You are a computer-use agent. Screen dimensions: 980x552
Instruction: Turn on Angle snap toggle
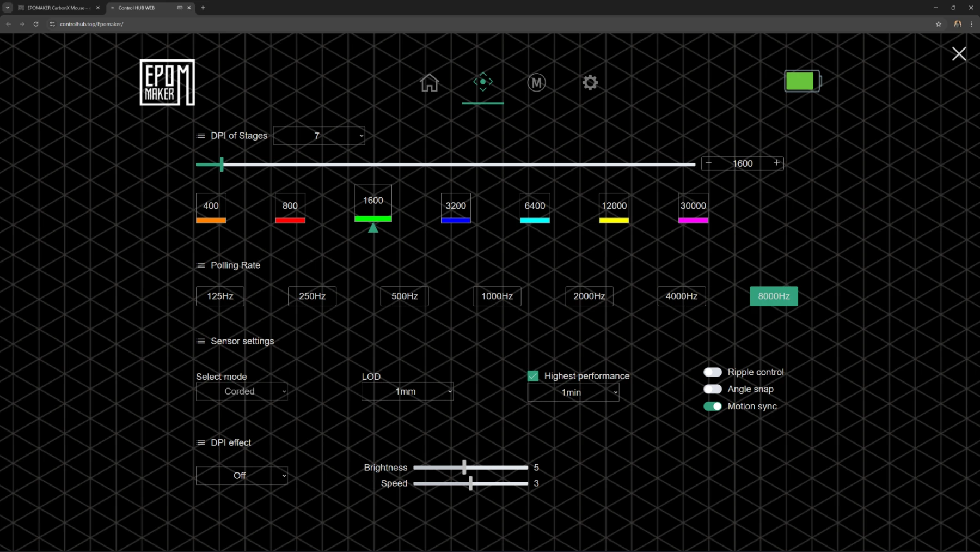712,389
